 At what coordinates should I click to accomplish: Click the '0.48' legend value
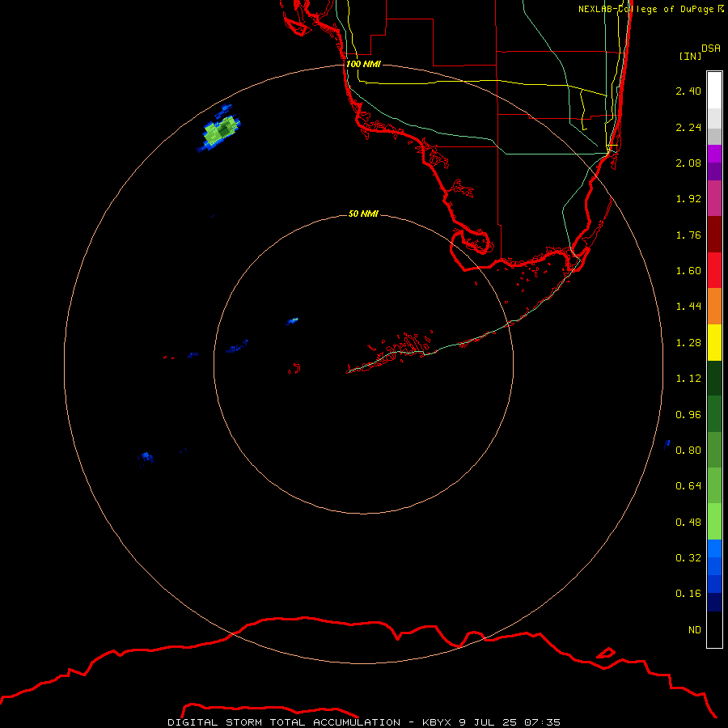688,523
